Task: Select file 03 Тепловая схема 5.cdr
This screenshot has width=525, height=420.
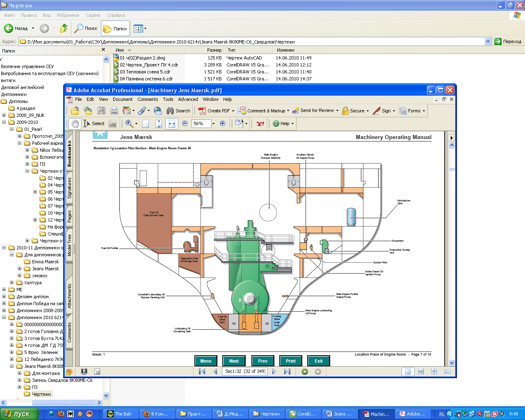Action: point(145,72)
